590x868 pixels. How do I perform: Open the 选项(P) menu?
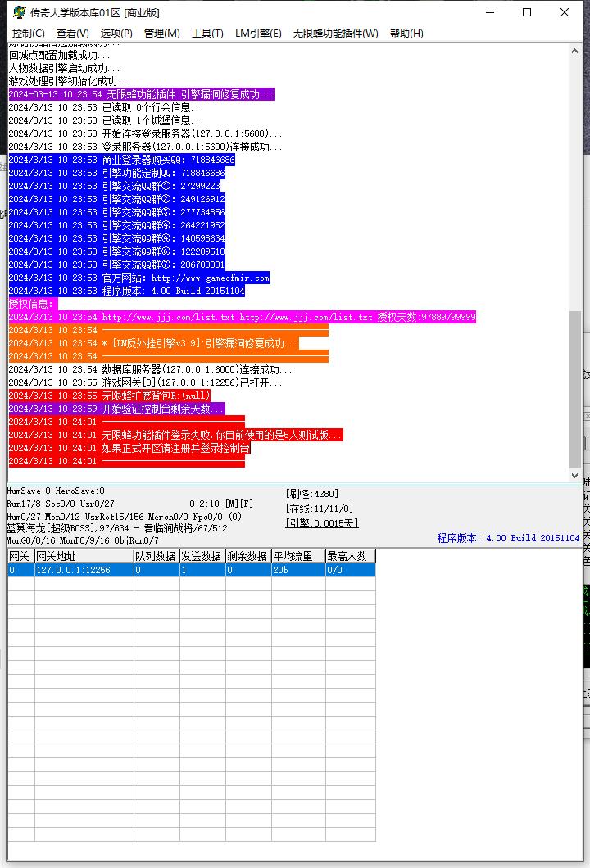click(116, 34)
